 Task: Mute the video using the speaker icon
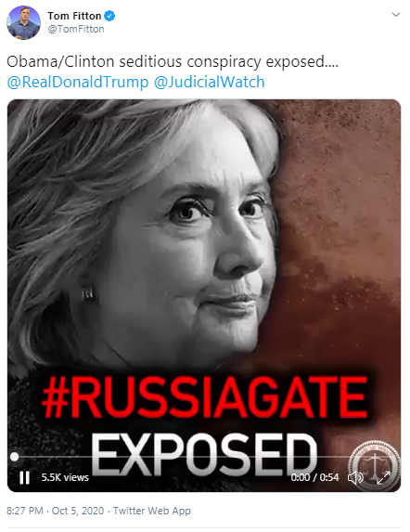355,478
